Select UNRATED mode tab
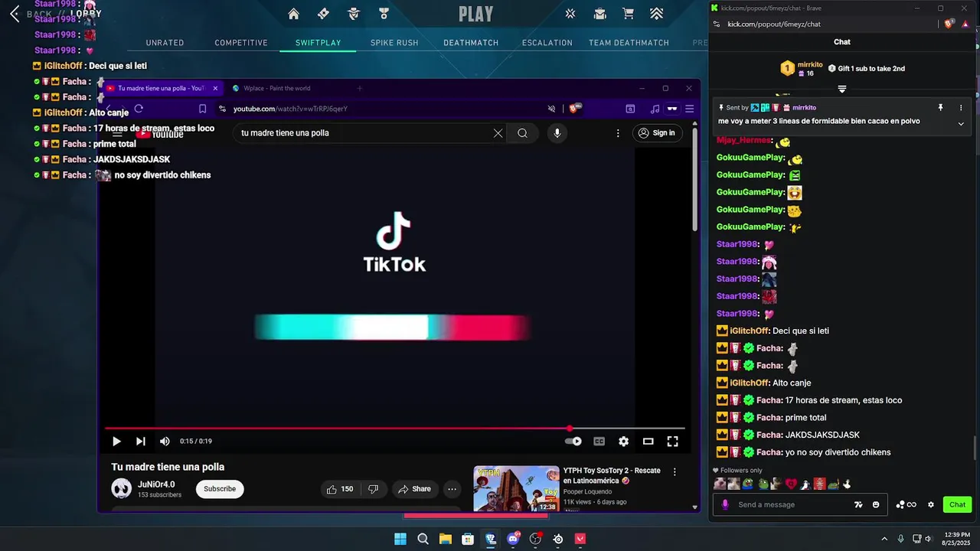The image size is (980, 551). (x=165, y=43)
